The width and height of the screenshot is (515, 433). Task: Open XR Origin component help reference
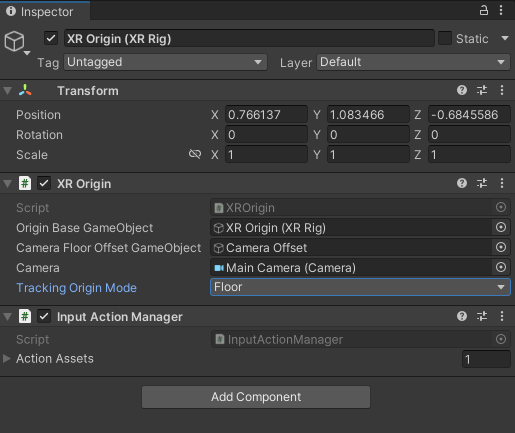462,183
